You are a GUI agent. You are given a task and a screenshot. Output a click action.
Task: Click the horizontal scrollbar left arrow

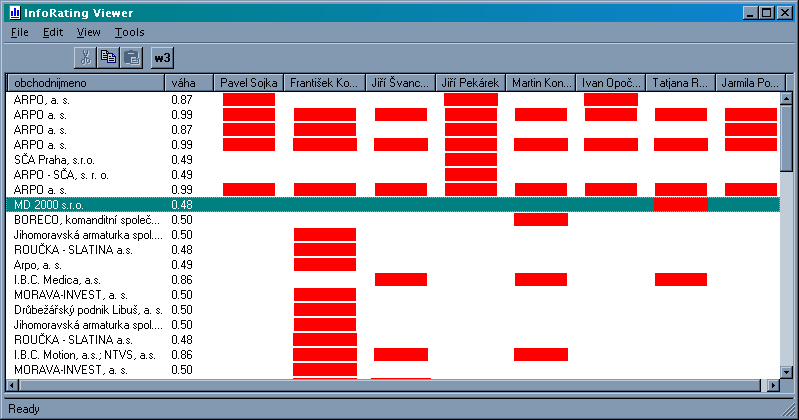coord(13,385)
